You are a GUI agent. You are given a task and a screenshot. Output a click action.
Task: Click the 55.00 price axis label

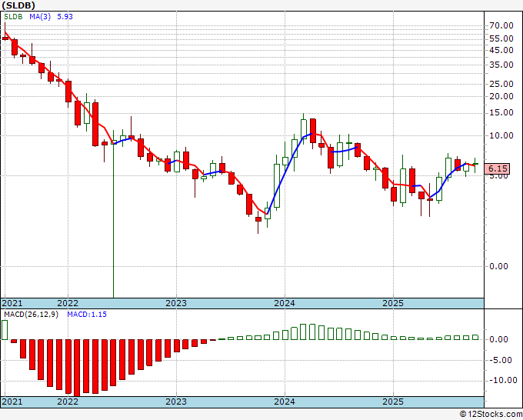(501, 38)
